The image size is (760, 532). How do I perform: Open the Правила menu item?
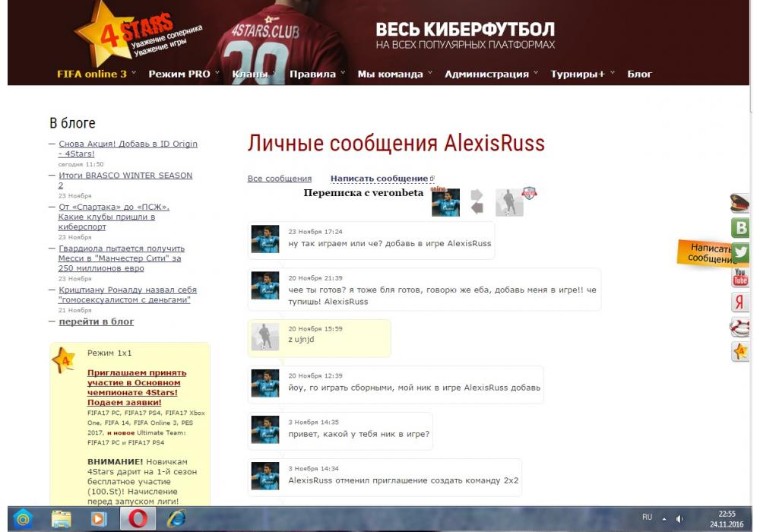(x=312, y=74)
